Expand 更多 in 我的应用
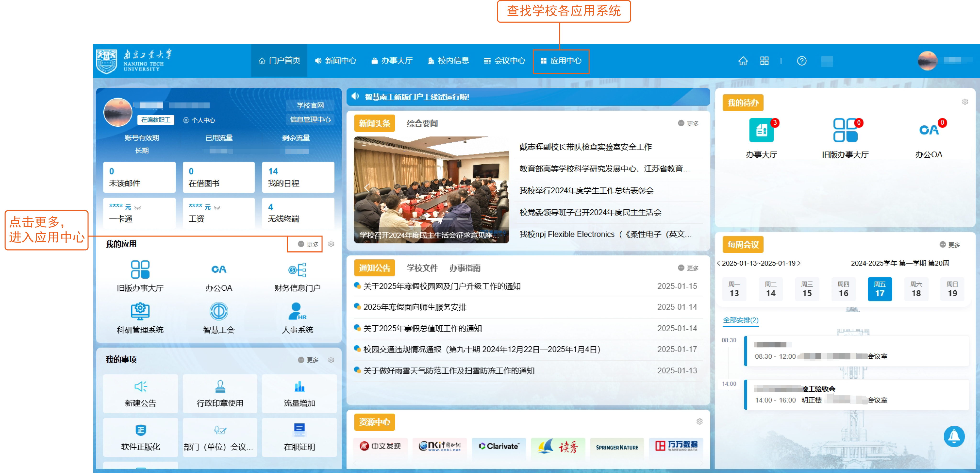 (x=308, y=244)
